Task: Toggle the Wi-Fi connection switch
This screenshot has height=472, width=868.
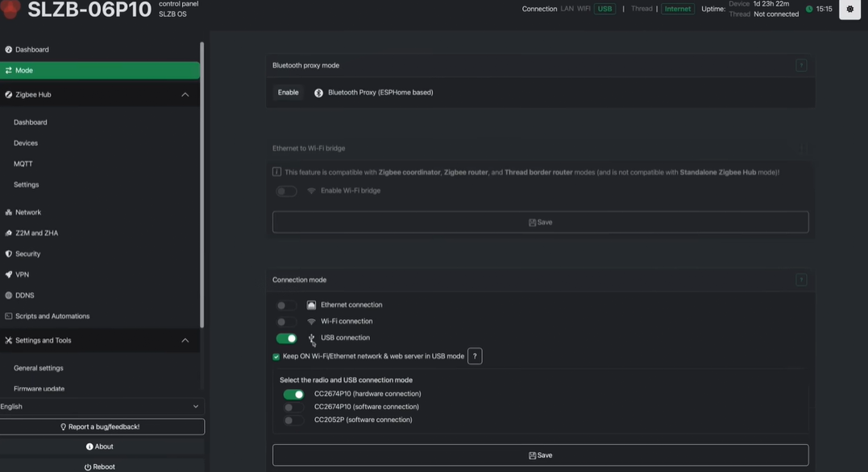Action: click(x=285, y=321)
